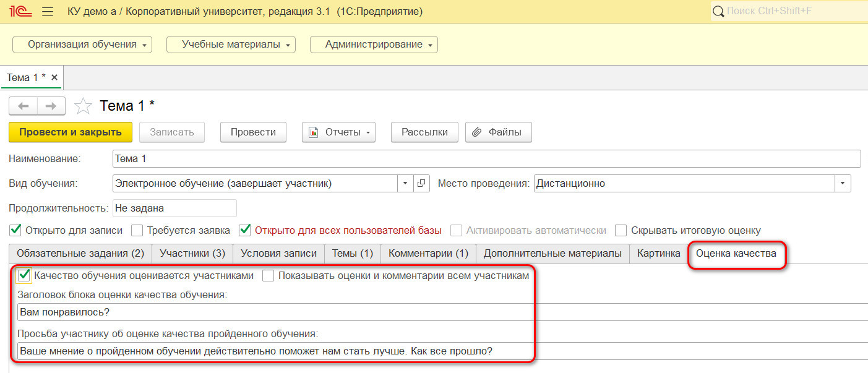Go back with the left arrow
This screenshot has height=373, width=868.
click(x=24, y=106)
